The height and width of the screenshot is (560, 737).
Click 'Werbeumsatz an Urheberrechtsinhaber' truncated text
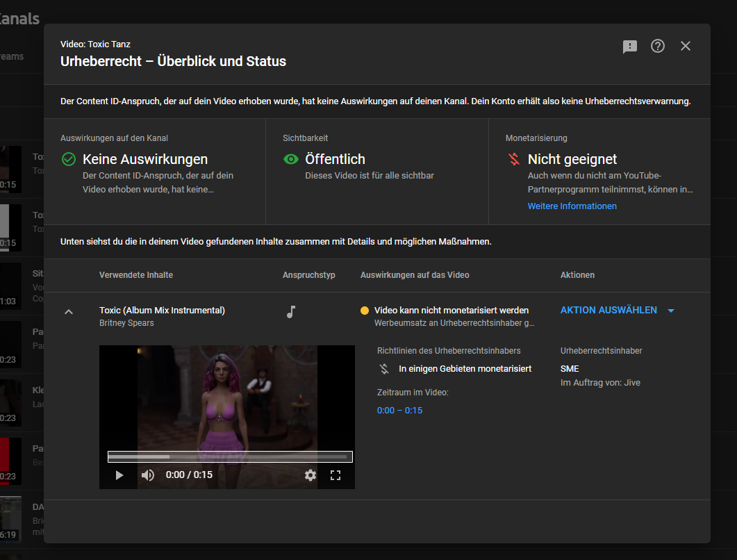pyautogui.click(x=454, y=323)
